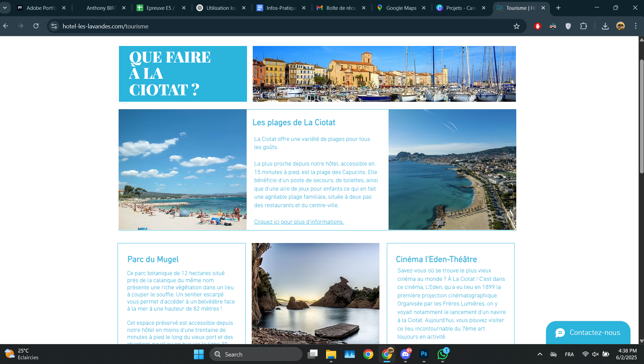Click the 'QUE FAIRE À LA CIOTAT ?' banner

pos(183,74)
